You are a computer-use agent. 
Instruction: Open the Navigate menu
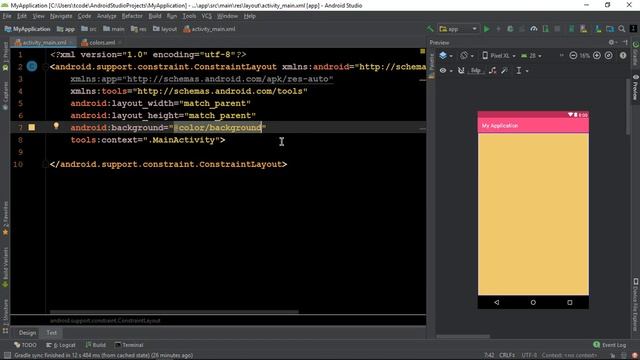(61, 16)
